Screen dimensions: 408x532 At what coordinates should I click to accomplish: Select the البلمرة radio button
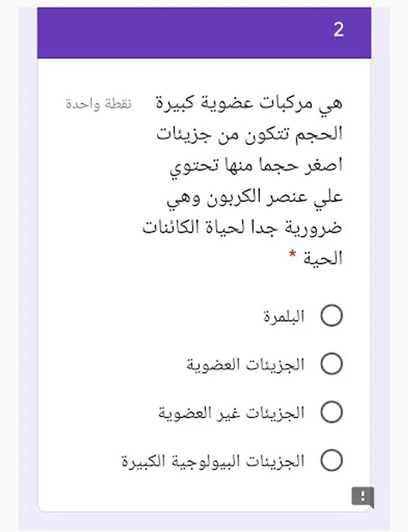click(x=331, y=316)
